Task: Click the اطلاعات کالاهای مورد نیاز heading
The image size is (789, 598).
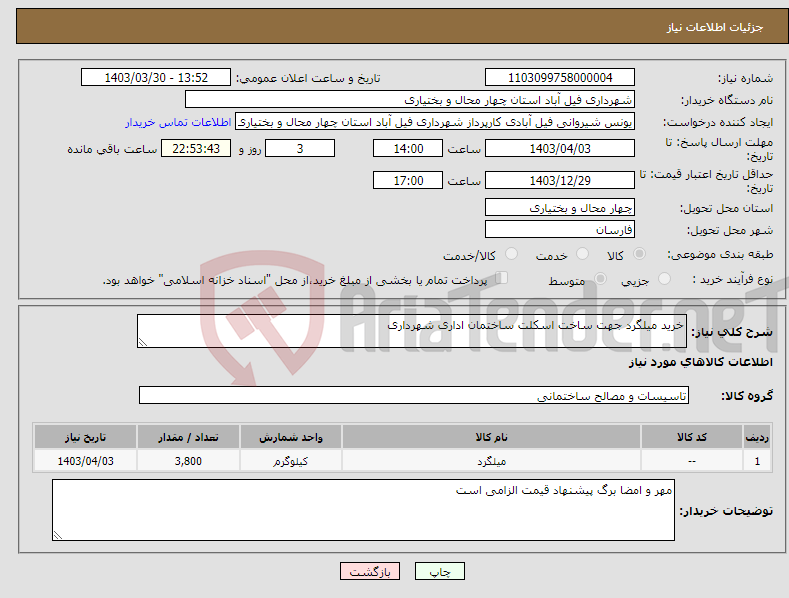Action: point(700,362)
